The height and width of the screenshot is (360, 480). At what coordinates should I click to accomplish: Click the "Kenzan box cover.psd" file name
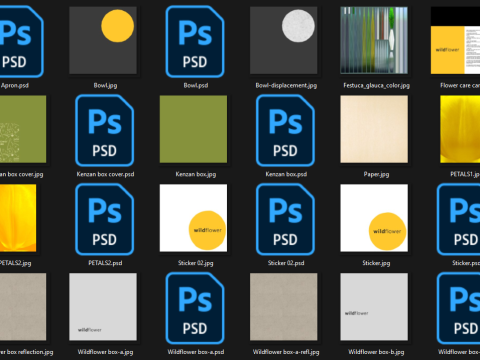tap(105, 174)
